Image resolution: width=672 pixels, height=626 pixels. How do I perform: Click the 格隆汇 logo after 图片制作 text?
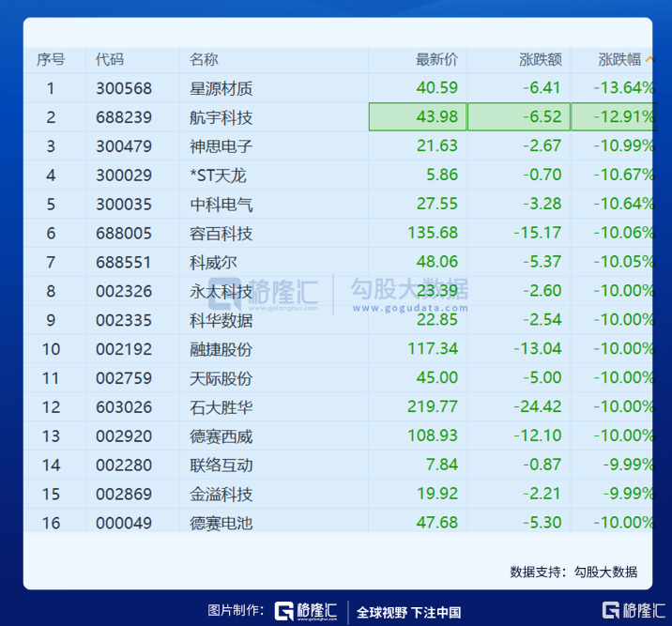[306, 611]
